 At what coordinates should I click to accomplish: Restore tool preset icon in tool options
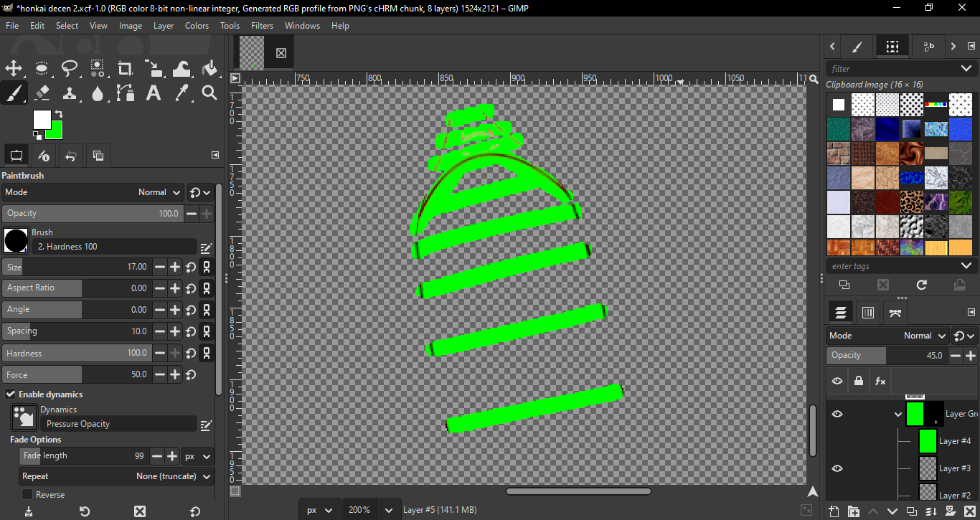pyautogui.click(x=85, y=511)
